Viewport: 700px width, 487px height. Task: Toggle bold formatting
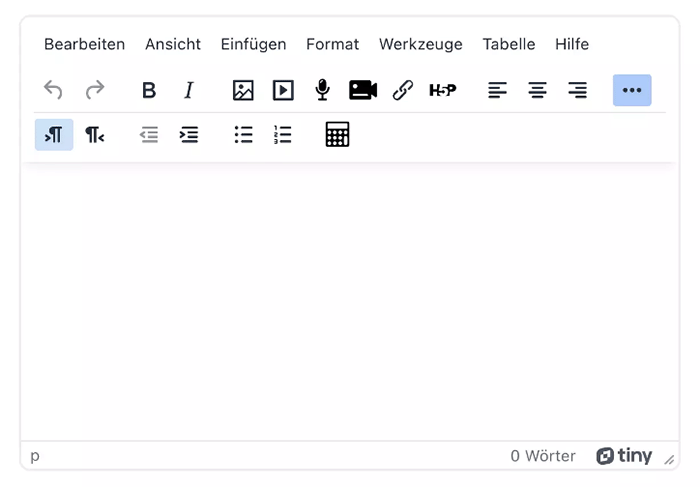[x=149, y=91]
